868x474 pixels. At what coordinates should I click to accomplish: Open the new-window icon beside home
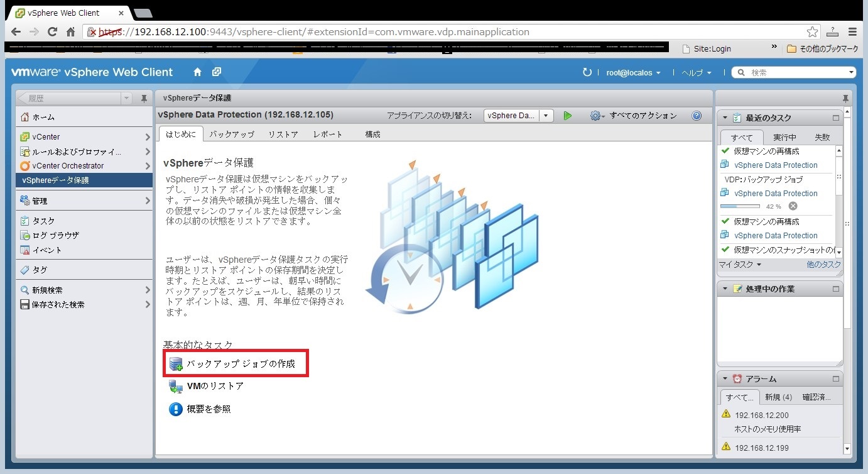click(217, 72)
